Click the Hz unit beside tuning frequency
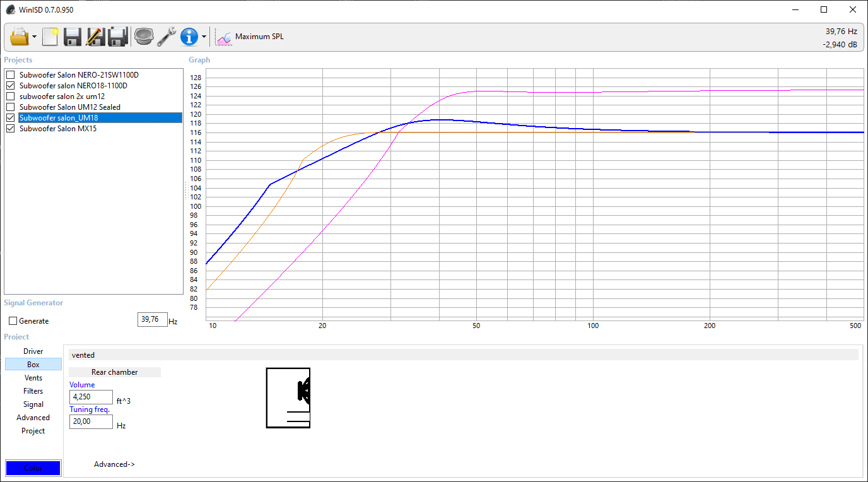Image resolution: width=868 pixels, height=482 pixels. pos(121,426)
